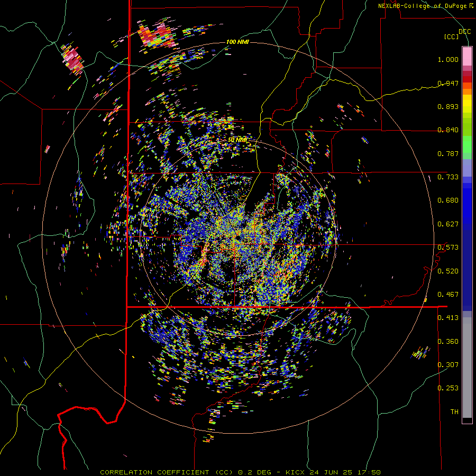Select the 0.573 scale value
This screenshot has width=476, height=476.
pyautogui.click(x=448, y=248)
